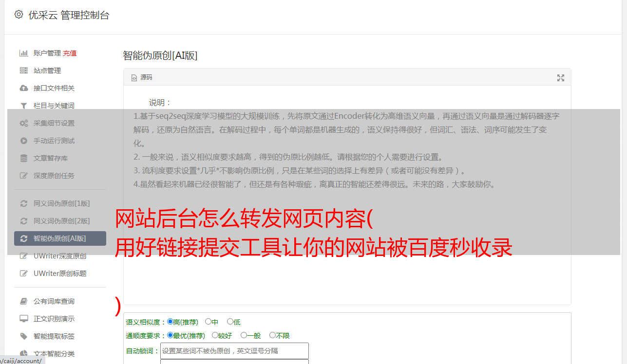
Task: Click the monitor icon beside 正文识别演示
Action: pyautogui.click(x=23, y=319)
